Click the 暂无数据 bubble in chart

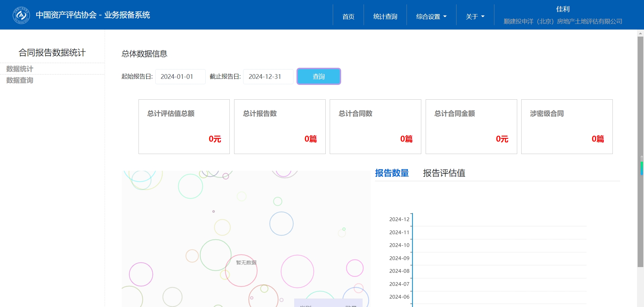coord(246,262)
